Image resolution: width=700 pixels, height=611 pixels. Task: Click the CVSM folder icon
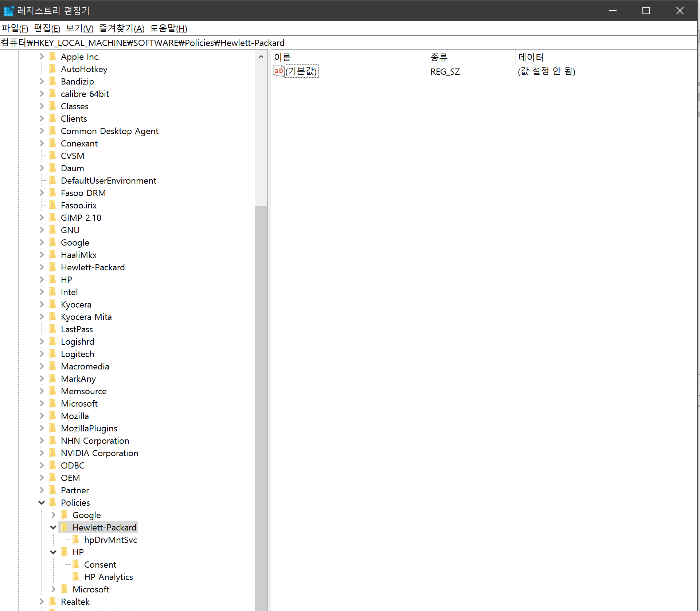(x=53, y=156)
